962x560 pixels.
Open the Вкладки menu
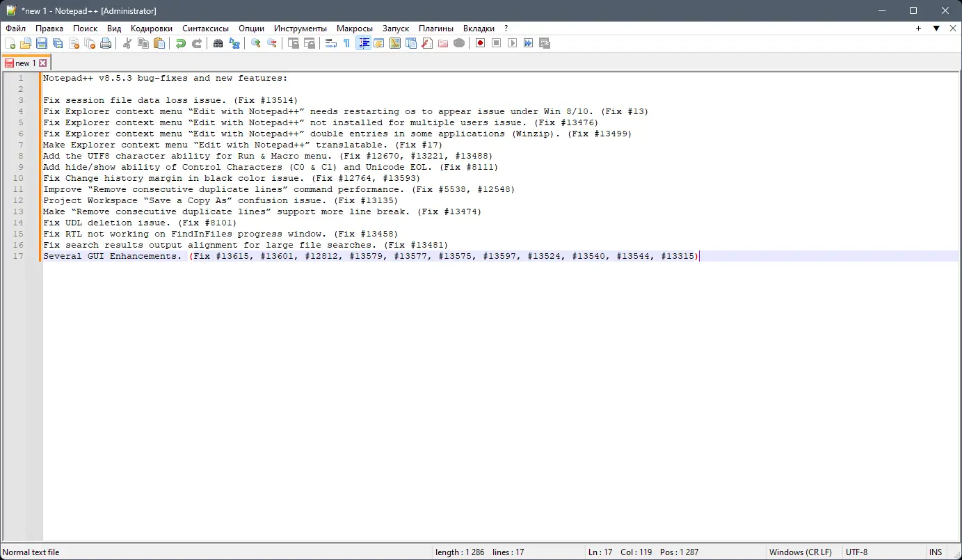coord(479,29)
